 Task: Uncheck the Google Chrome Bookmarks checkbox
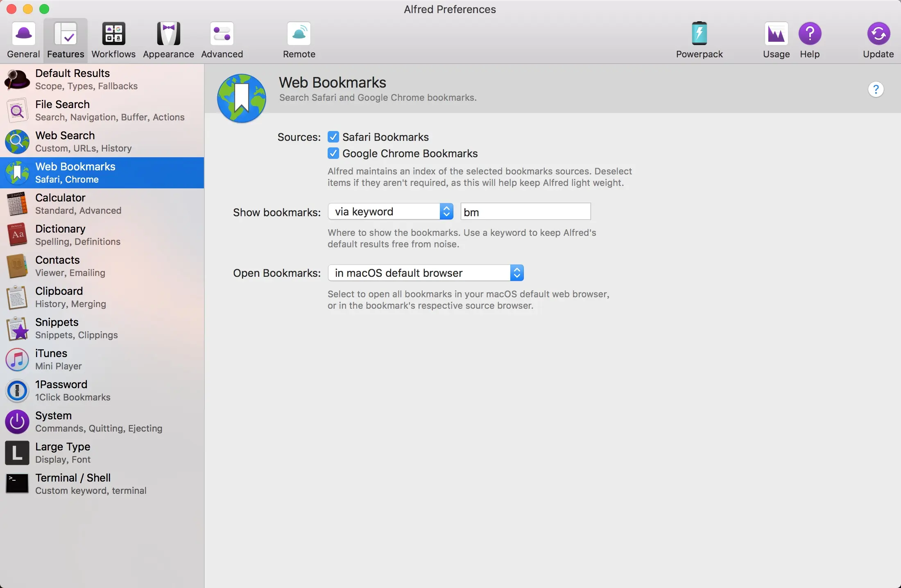tap(333, 154)
